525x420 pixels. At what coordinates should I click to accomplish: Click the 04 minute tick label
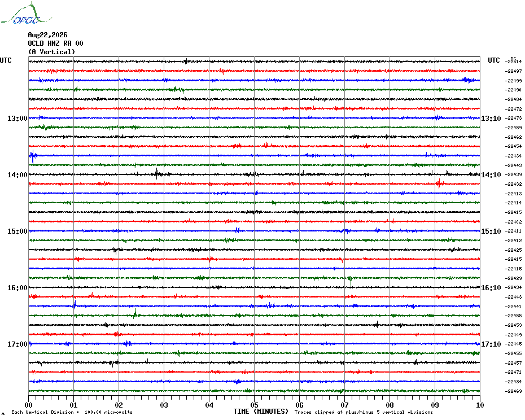(209, 405)
